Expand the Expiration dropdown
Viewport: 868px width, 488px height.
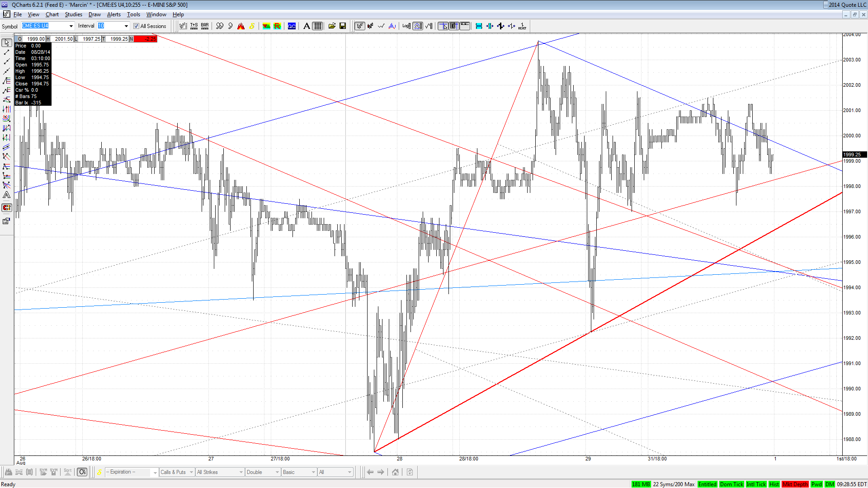click(155, 473)
